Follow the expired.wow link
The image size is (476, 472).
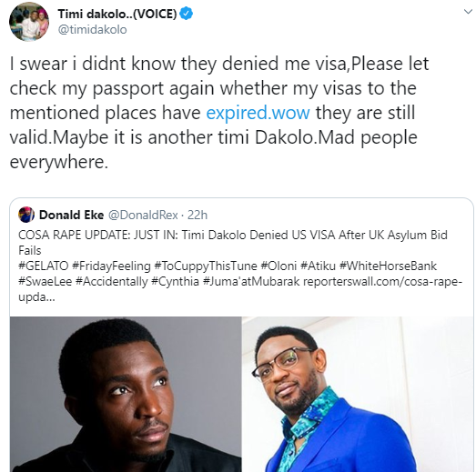click(258, 113)
